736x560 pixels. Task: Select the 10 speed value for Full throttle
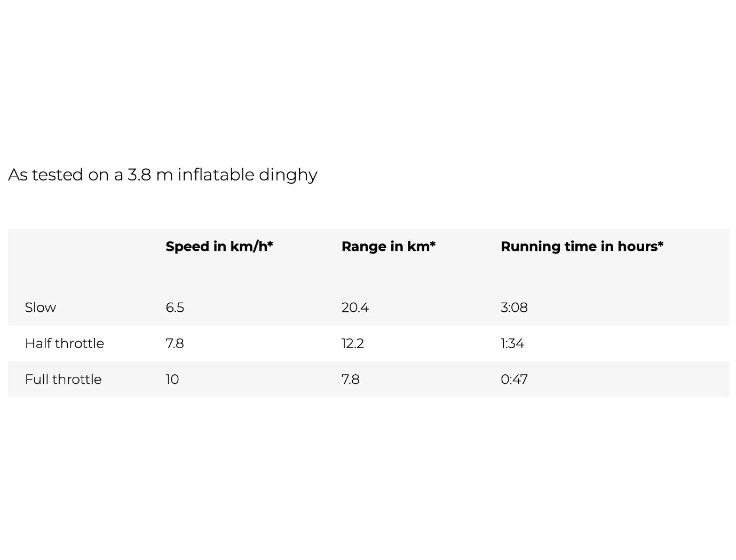click(172, 379)
